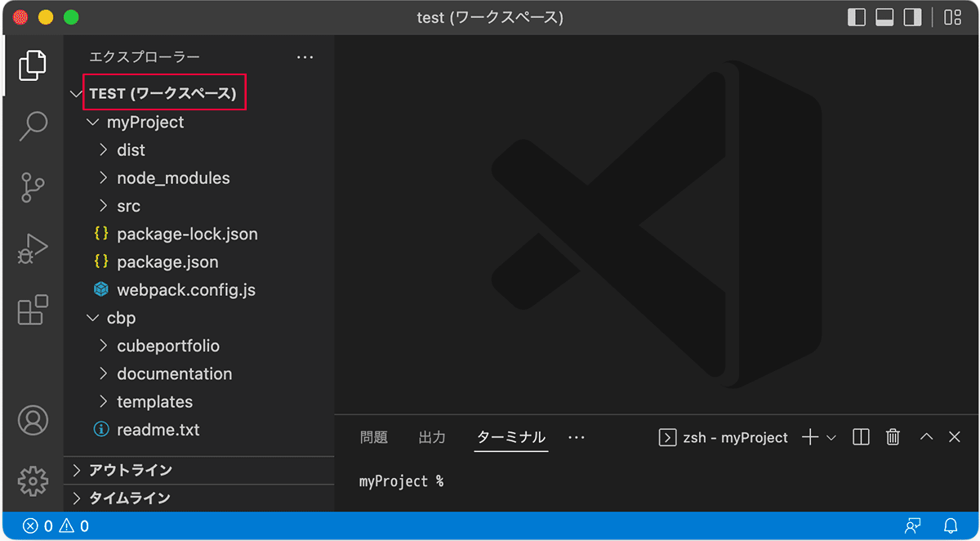This screenshot has width=980, height=541.
Task: Click the Accounts icon
Action: [x=33, y=420]
